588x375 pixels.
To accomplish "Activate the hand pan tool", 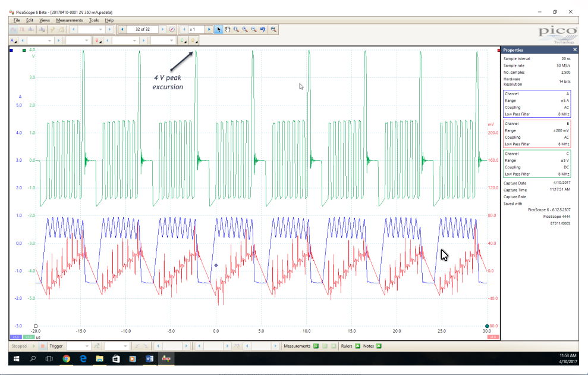I will [x=228, y=29].
